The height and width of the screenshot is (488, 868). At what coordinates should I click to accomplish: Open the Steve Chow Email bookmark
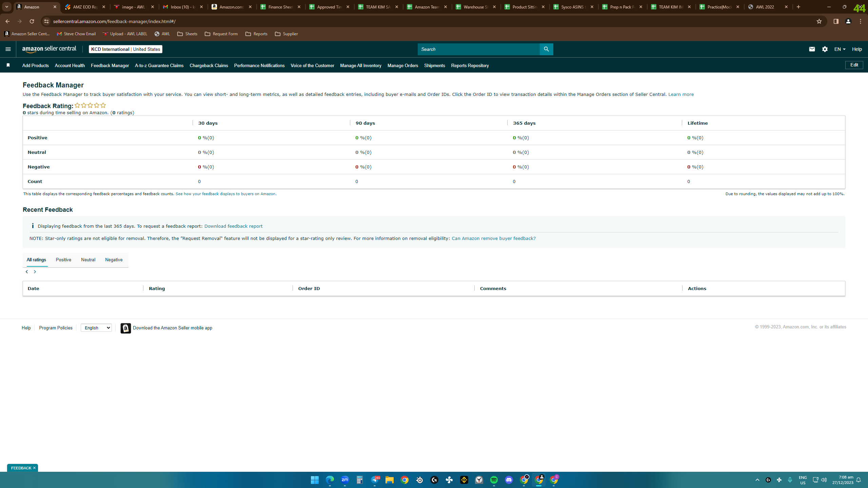[x=76, y=34]
